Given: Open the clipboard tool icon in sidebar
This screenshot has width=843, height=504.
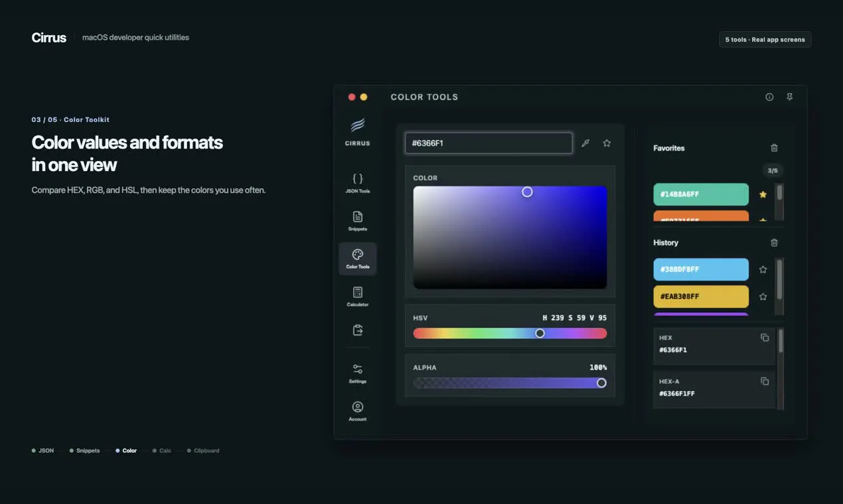Looking at the screenshot, I should pyautogui.click(x=358, y=330).
